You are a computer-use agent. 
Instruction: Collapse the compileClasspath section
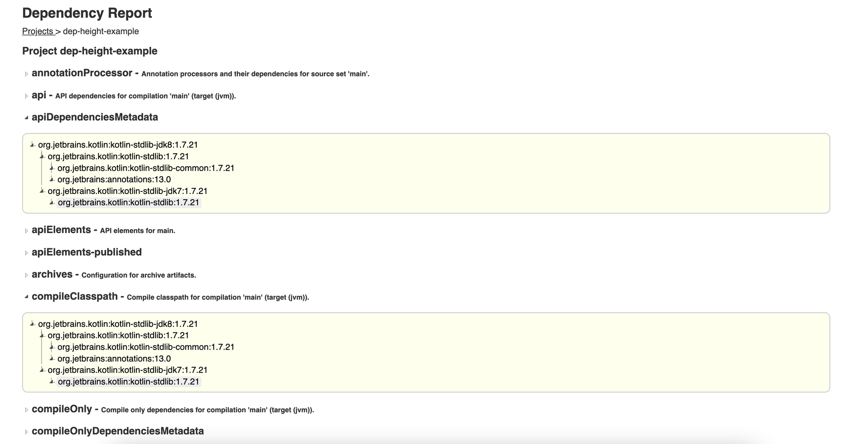[26, 296]
